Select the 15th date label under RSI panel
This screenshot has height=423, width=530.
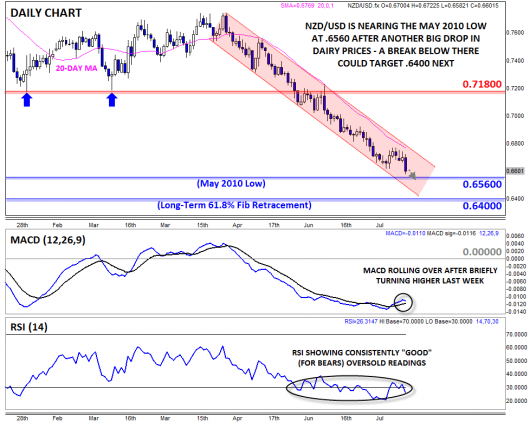202,418
